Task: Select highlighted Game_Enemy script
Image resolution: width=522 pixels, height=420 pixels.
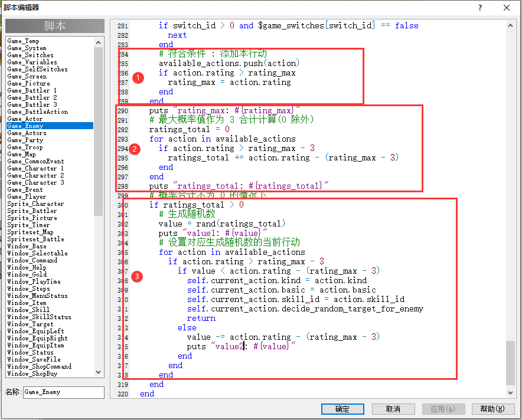Action: click(50, 126)
